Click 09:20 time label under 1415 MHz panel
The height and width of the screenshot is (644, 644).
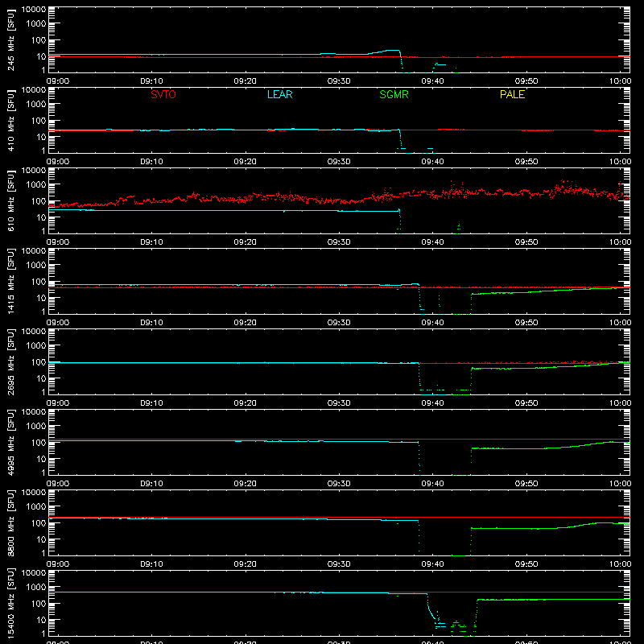[x=246, y=323]
